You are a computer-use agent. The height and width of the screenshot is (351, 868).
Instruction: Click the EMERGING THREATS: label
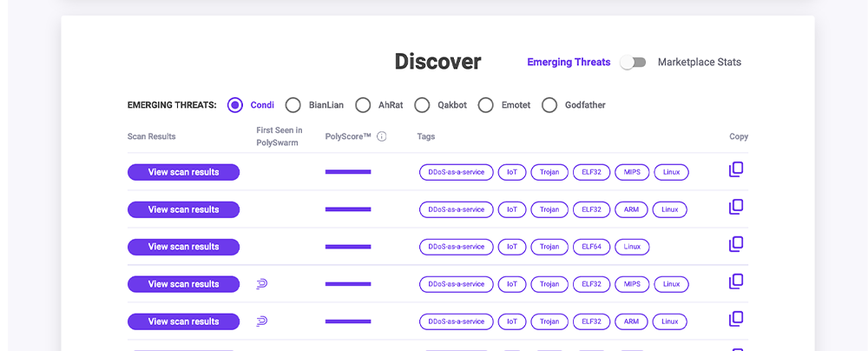click(172, 105)
